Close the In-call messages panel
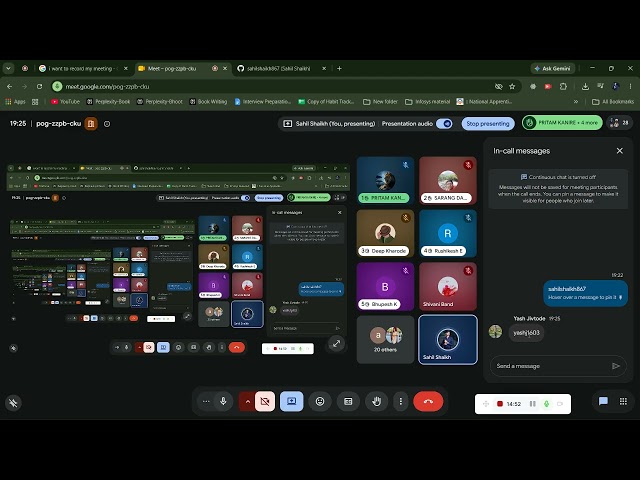Image resolution: width=640 pixels, height=480 pixels. [620, 151]
